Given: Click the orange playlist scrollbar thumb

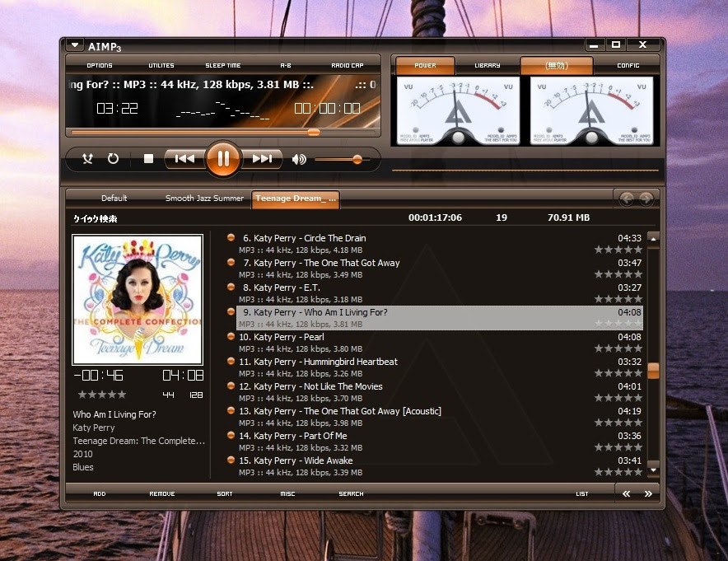Looking at the screenshot, I should [653, 371].
